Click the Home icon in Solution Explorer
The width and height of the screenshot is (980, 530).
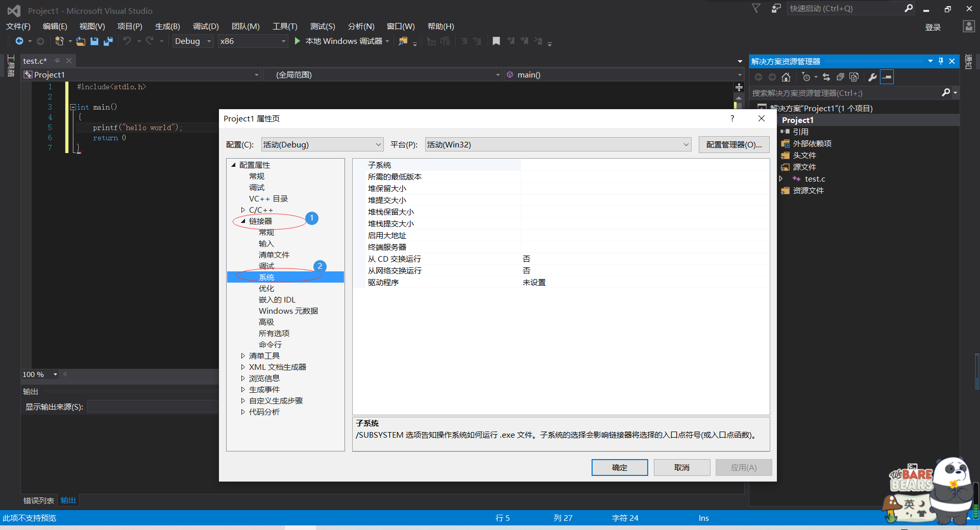coord(786,77)
